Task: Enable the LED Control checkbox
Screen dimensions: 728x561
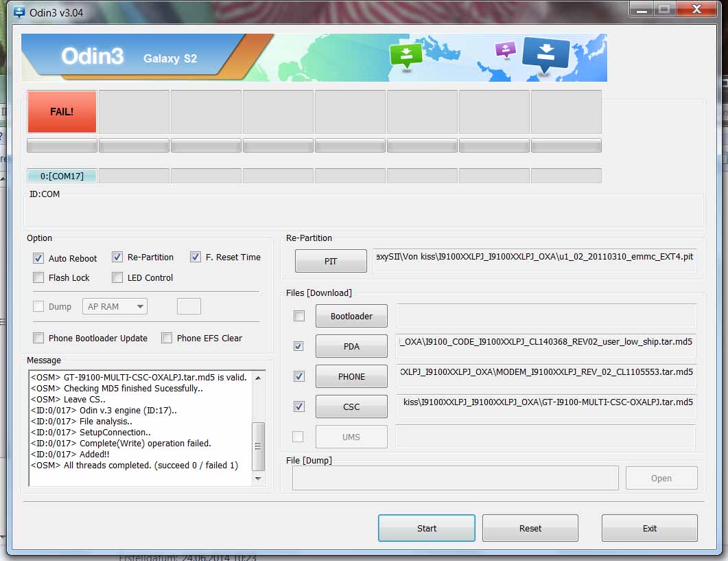Action: tap(117, 277)
